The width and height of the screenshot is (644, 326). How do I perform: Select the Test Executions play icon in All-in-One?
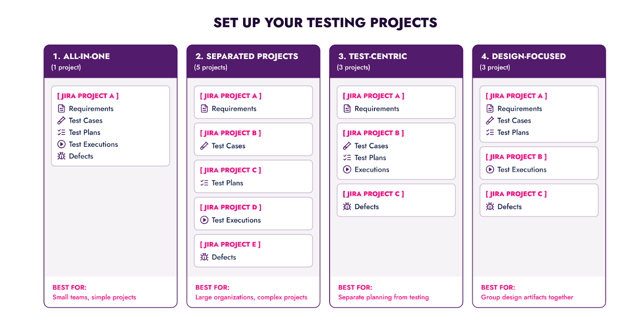[61, 144]
